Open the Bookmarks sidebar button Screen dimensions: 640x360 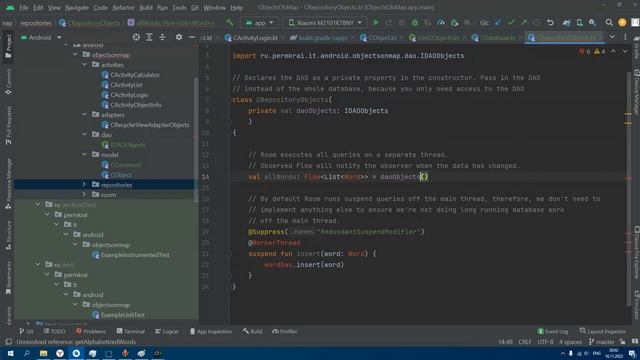click(9, 278)
